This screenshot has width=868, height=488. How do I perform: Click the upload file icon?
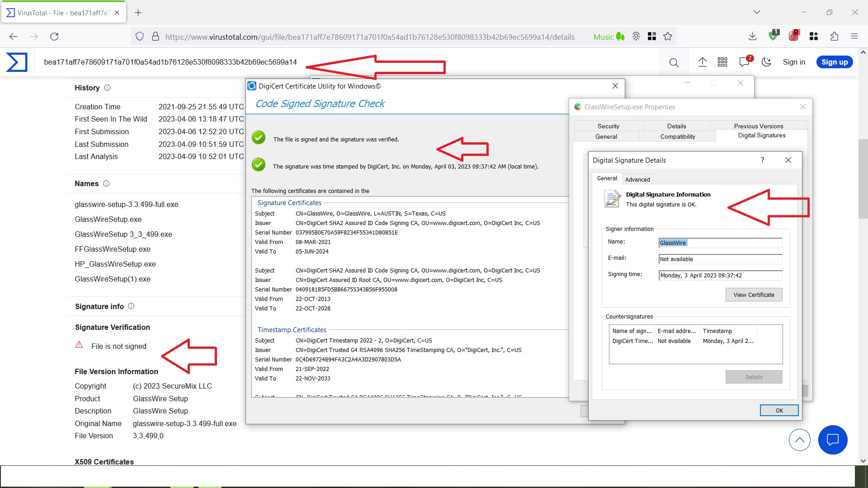click(702, 62)
